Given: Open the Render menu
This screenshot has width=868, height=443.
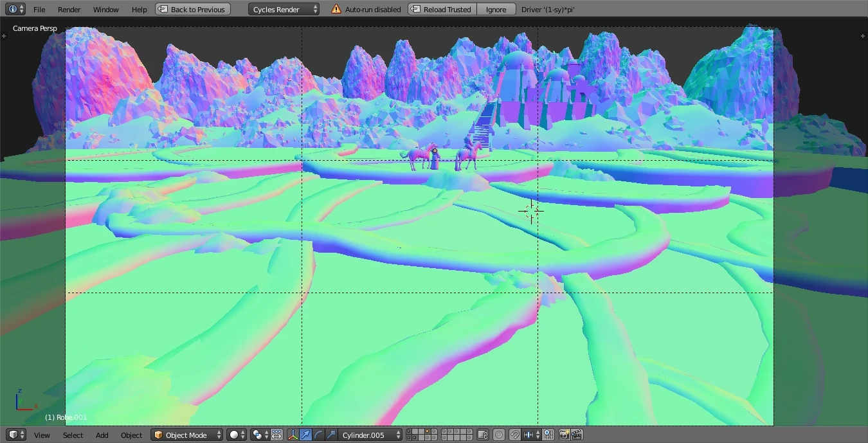Looking at the screenshot, I should pos(69,10).
